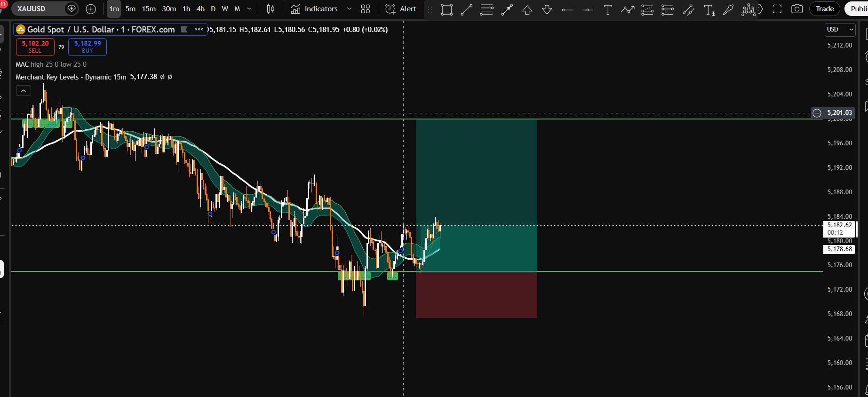
Task: Open the layout setup grid icon
Action: 365,9
